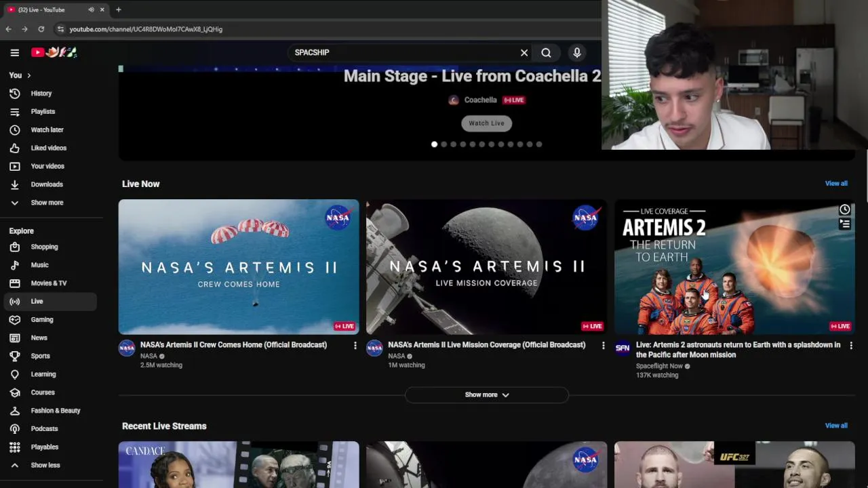Close the Live - YouTube tab
The height and width of the screenshot is (488, 868).
point(102,9)
